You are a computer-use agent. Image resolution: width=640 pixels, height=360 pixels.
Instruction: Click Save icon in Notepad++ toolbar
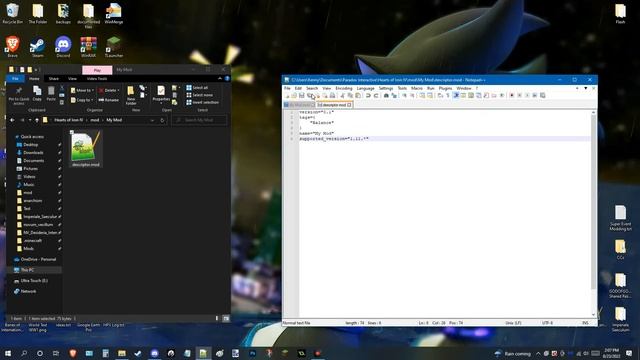[302, 96]
